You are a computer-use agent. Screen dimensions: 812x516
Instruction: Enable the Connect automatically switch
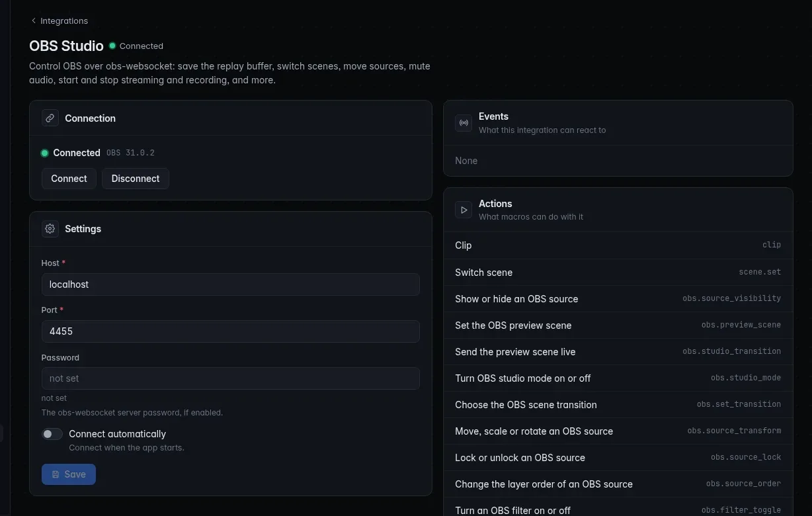tap(52, 434)
